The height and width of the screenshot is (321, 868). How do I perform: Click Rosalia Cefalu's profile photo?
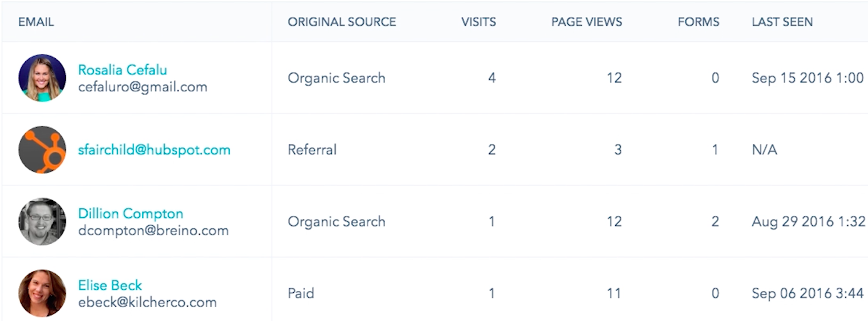click(x=43, y=78)
